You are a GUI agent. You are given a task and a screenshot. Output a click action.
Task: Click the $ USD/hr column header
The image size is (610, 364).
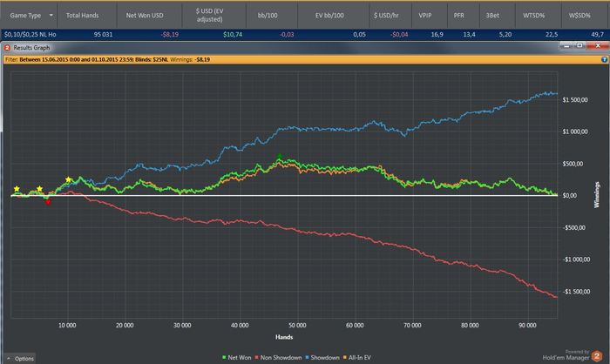(x=386, y=16)
